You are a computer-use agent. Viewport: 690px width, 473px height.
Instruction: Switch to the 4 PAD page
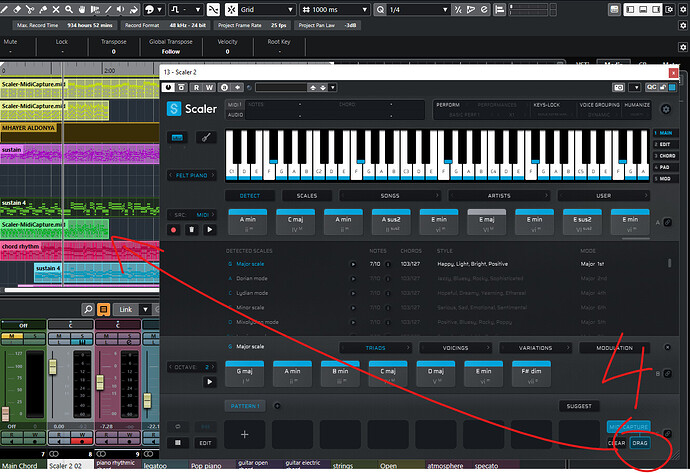pyautogui.click(x=665, y=167)
